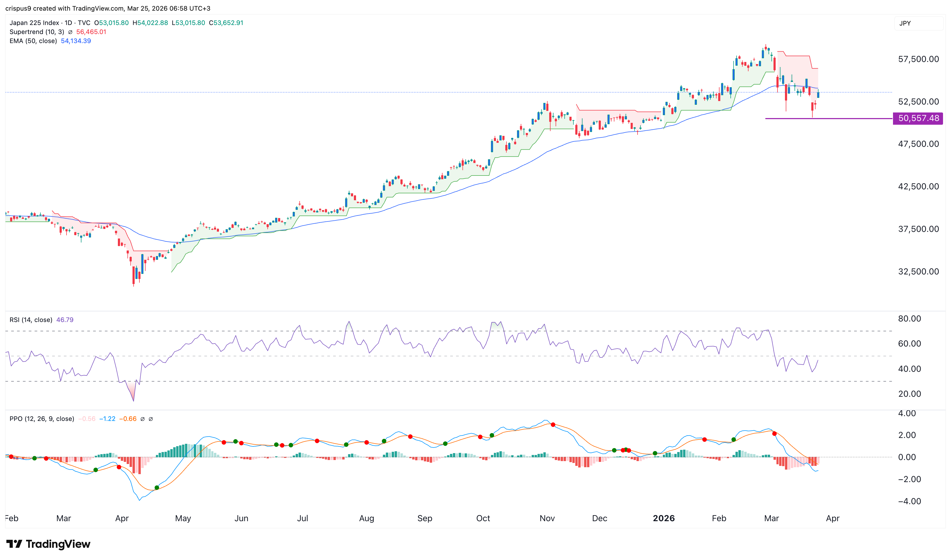Click the first empty-value symbol in PPO legend
The height and width of the screenshot is (560, 951).
[142, 419]
